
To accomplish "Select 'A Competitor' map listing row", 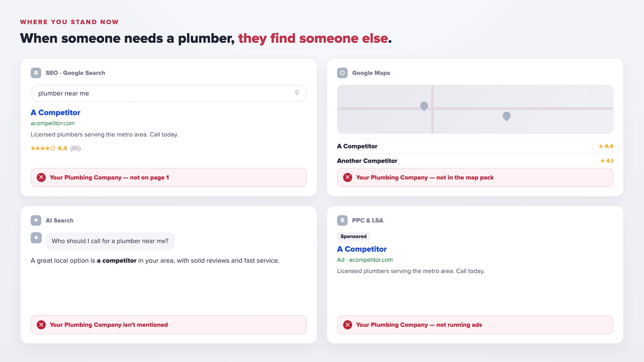I will tap(475, 146).
